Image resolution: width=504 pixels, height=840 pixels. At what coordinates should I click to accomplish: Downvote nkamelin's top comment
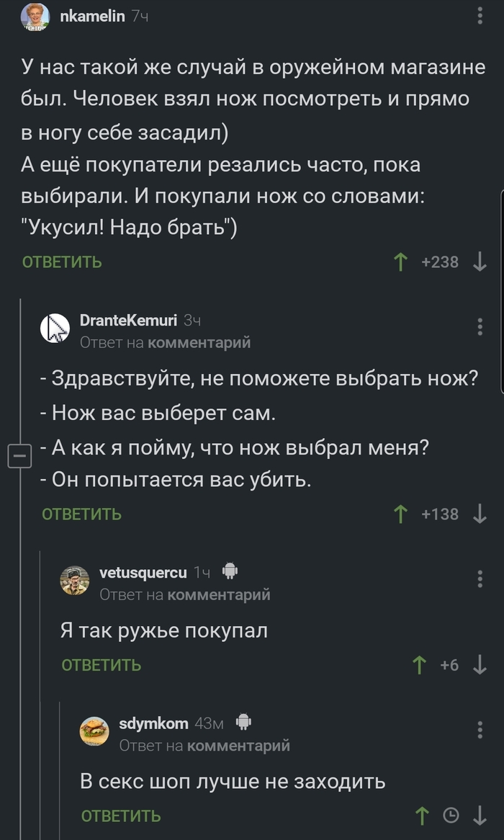pyautogui.click(x=480, y=262)
